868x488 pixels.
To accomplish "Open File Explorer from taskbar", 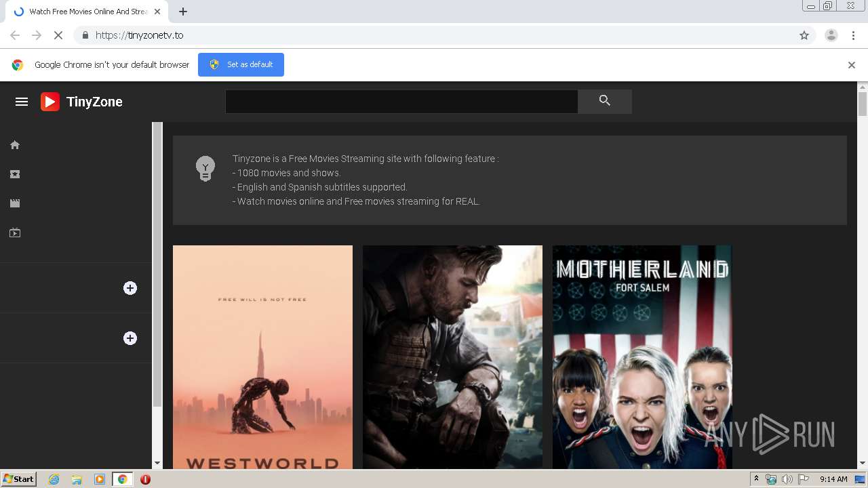I will (77, 479).
